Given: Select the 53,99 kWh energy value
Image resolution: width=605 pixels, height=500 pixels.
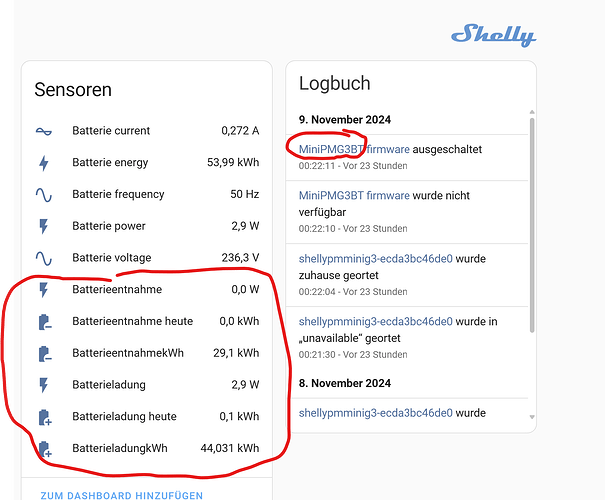Looking at the screenshot, I should click(233, 162).
